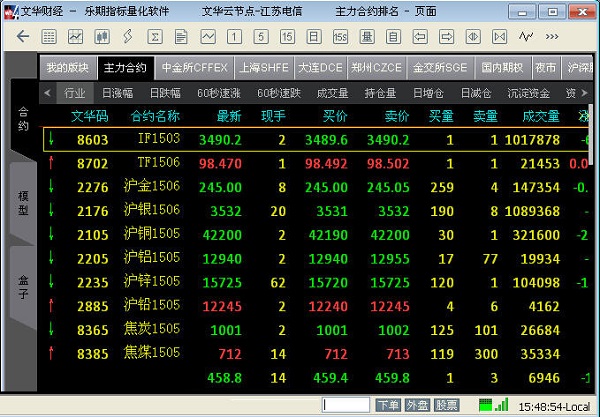The height and width of the screenshot is (417, 600).
Task: Click the 下单 order button
Action: pos(388,406)
